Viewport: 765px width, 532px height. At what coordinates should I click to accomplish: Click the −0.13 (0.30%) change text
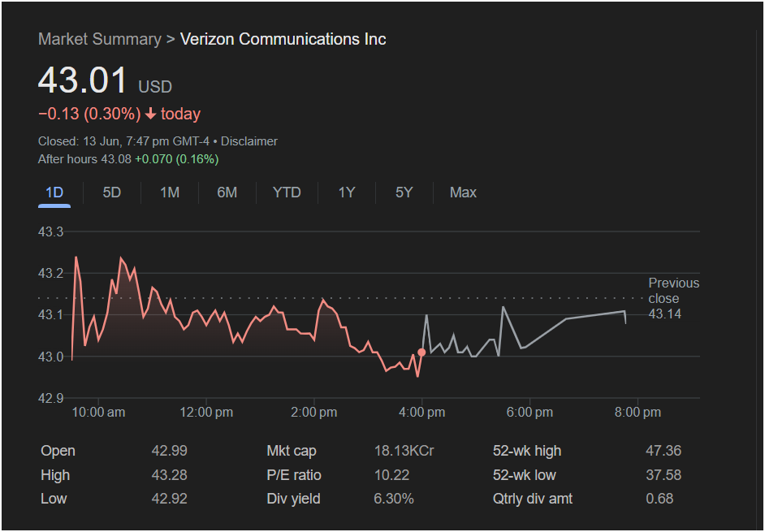pyautogui.click(x=89, y=115)
